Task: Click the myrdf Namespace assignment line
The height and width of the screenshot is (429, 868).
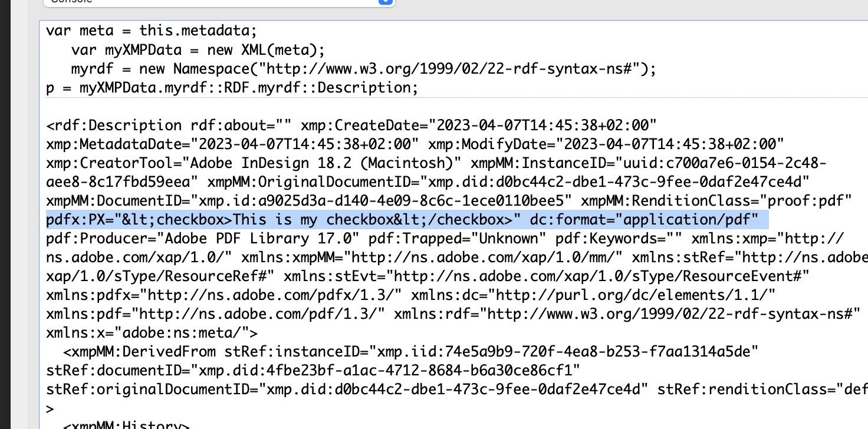Action: (x=236, y=68)
